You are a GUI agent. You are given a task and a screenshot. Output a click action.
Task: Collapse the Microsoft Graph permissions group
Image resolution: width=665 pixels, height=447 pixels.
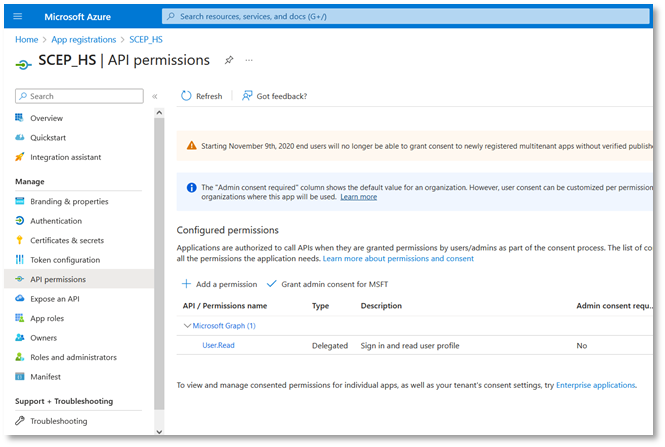[185, 325]
